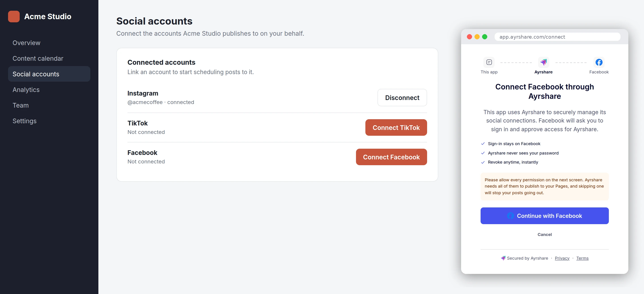The image size is (644, 294).
Task: Click the Social accounts page heading
Action: [154, 21]
